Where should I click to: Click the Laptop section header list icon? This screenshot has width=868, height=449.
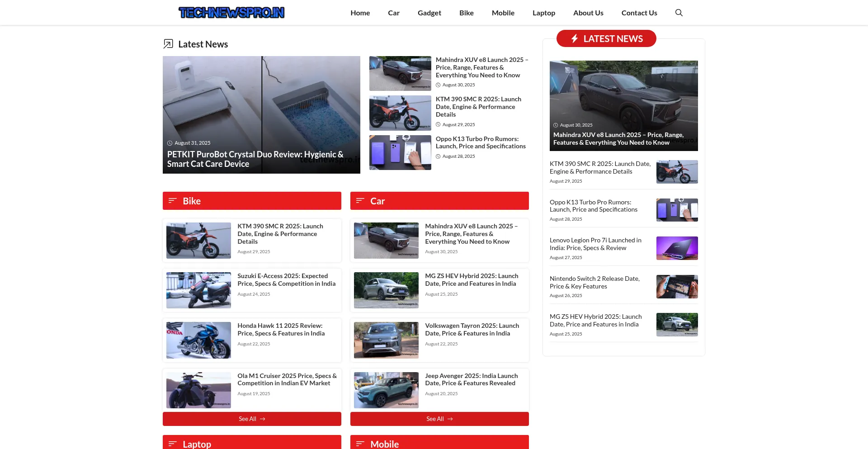coord(172,444)
